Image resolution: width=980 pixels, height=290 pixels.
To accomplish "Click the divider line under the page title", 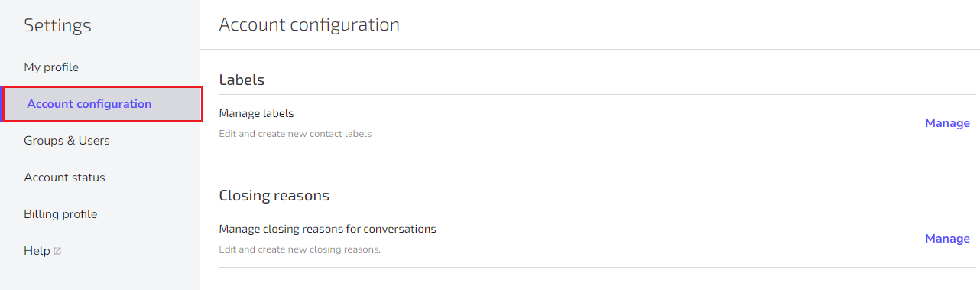I will (590, 50).
